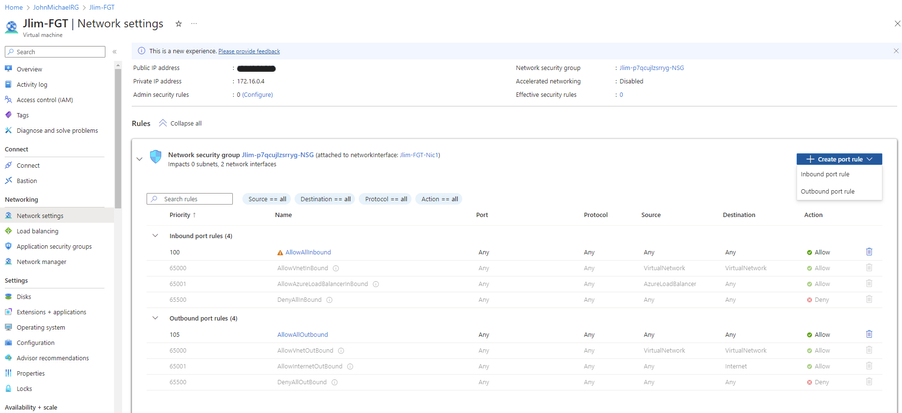Dismiss the new experience banner
Image resolution: width=902 pixels, height=413 pixels.
[x=895, y=50]
